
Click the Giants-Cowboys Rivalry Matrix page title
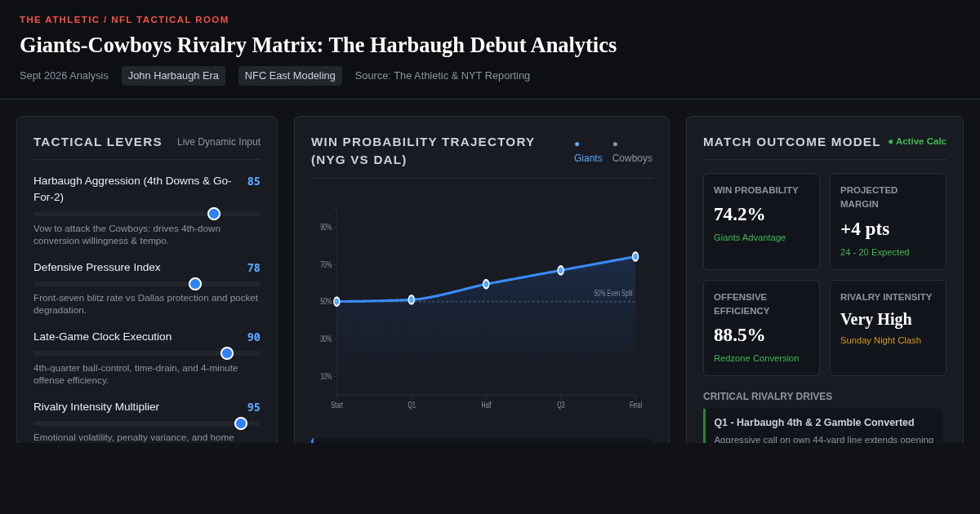pyautogui.click(x=318, y=45)
